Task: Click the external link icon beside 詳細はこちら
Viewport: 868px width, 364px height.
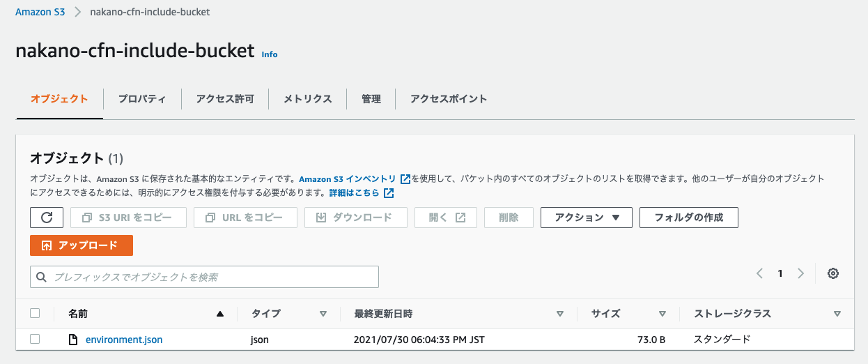Action: 389,192
